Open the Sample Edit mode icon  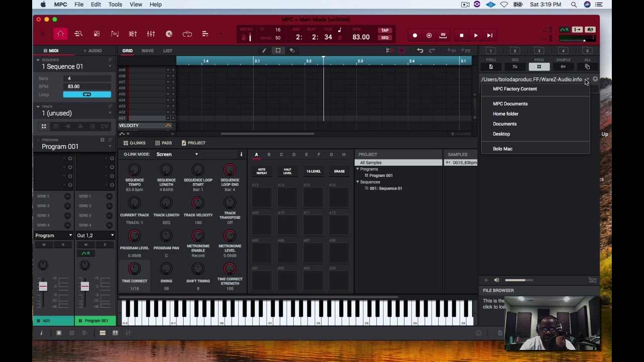[115, 34]
